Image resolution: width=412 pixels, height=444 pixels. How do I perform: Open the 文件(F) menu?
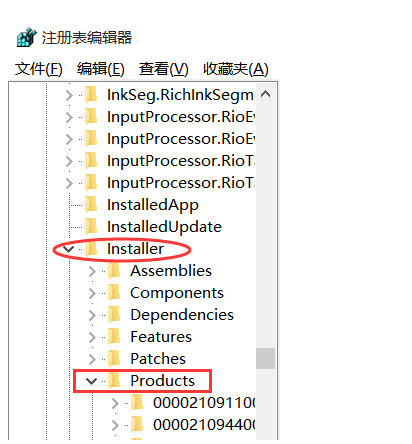tap(39, 69)
